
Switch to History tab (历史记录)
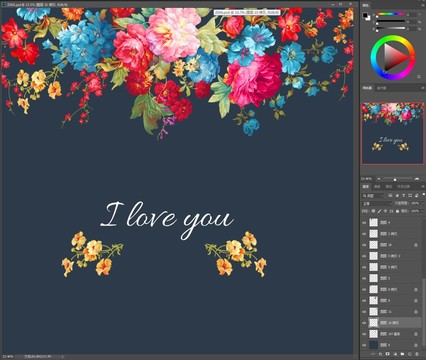[x=403, y=186]
